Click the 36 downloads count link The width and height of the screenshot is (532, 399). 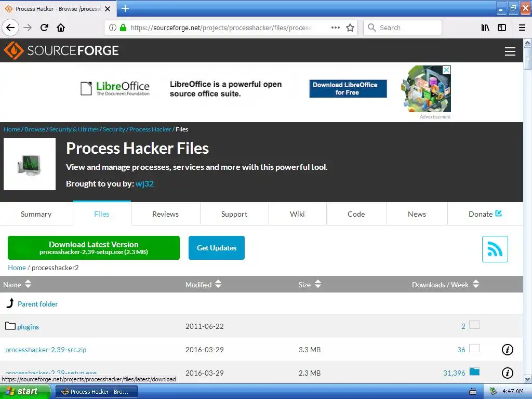461,350
